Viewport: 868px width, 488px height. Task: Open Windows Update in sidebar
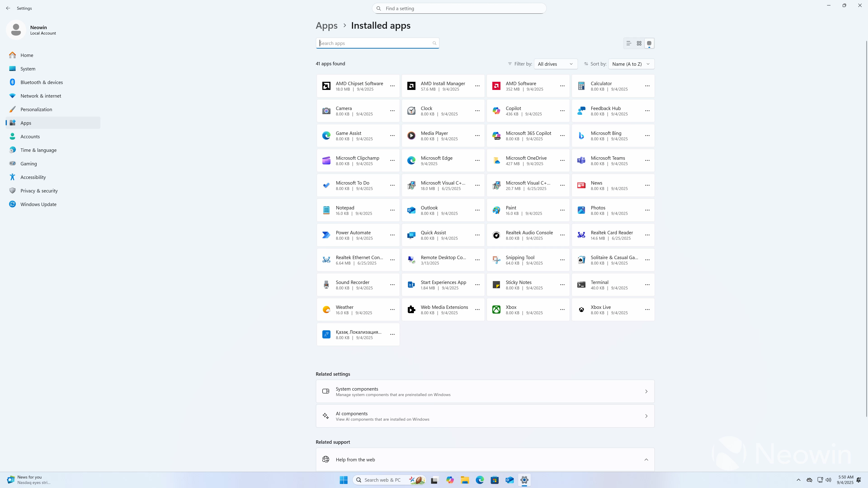(x=38, y=204)
